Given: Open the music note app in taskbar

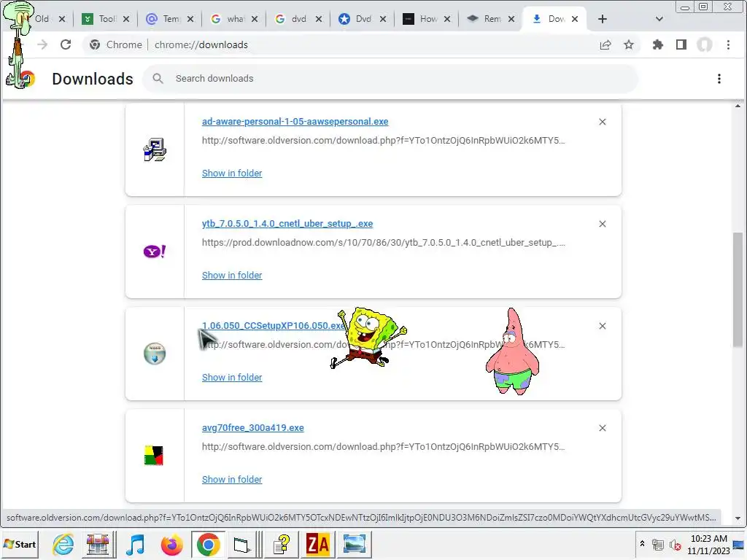Looking at the screenshot, I should pyautogui.click(x=135, y=544).
